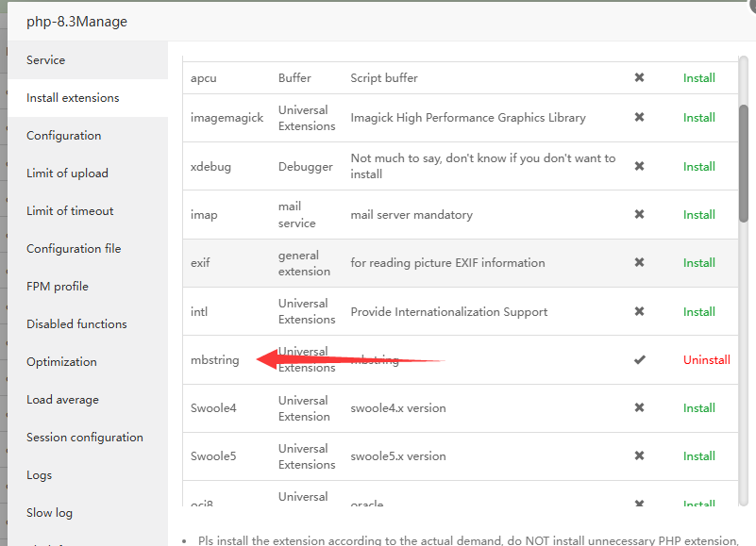Open the FPM profile settings
This screenshot has width=756, height=546.
coord(58,287)
